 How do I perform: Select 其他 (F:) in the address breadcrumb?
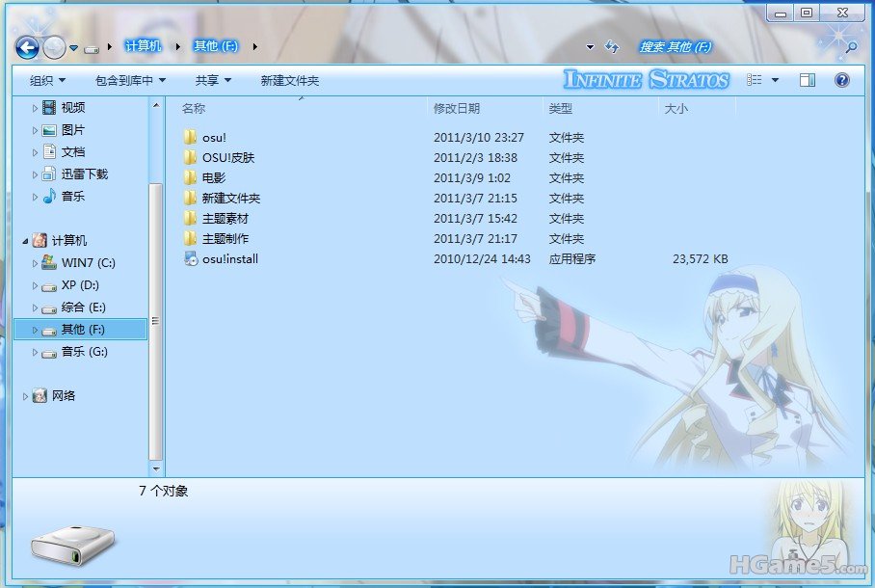pyautogui.click(x=216, y=46)
